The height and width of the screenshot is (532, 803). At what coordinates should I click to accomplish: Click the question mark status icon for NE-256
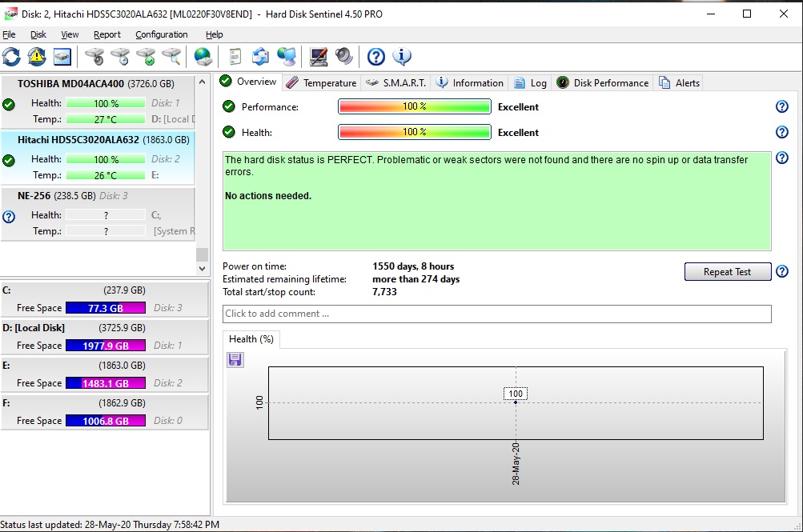(9, 217)
